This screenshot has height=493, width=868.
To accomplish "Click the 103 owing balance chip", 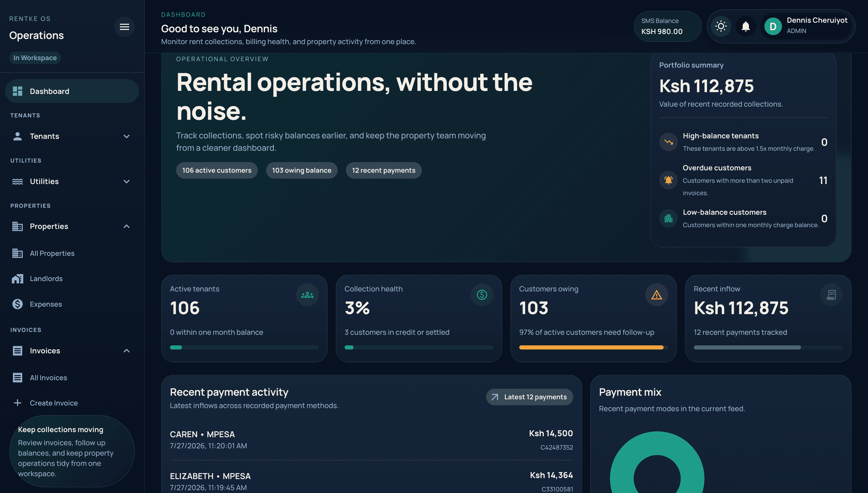I will [301, 170].
